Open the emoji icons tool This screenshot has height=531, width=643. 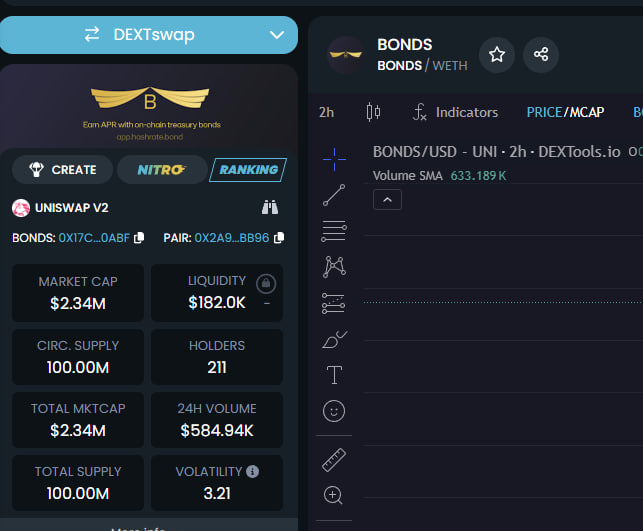[x=334, y=411]
